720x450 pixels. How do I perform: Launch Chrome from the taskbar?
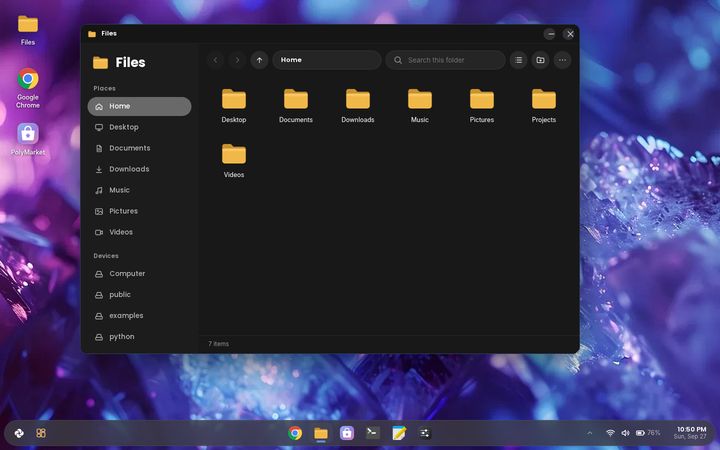point(295,433)
